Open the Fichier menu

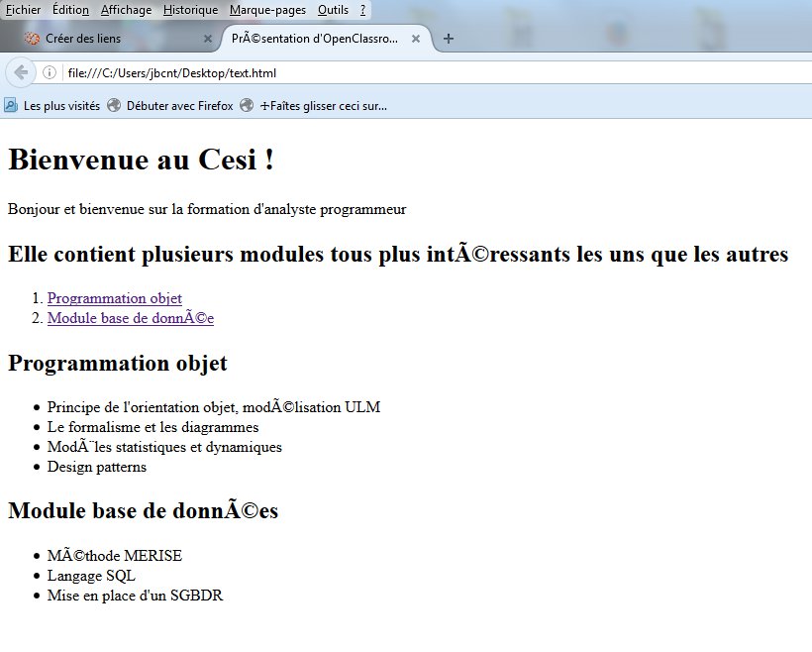23,10
